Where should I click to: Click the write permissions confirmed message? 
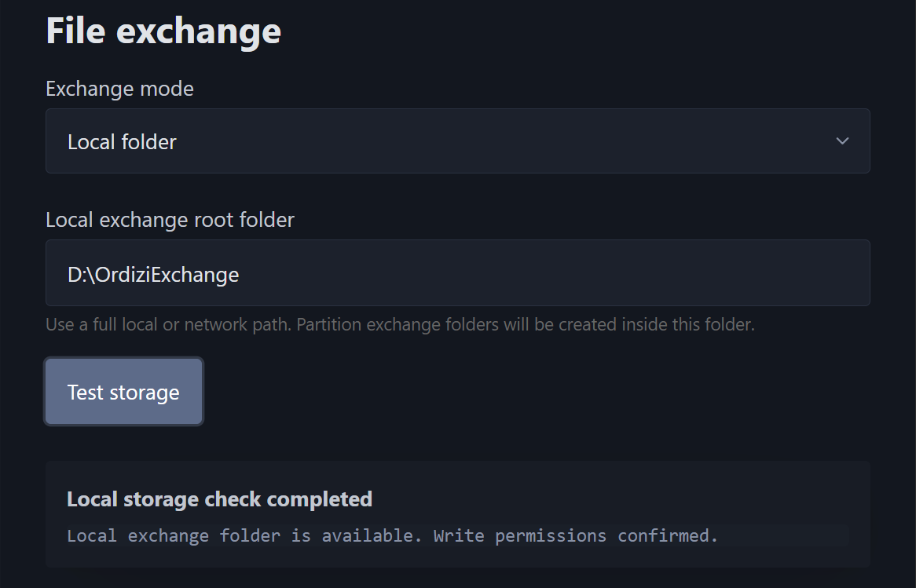tap(575, 535)
